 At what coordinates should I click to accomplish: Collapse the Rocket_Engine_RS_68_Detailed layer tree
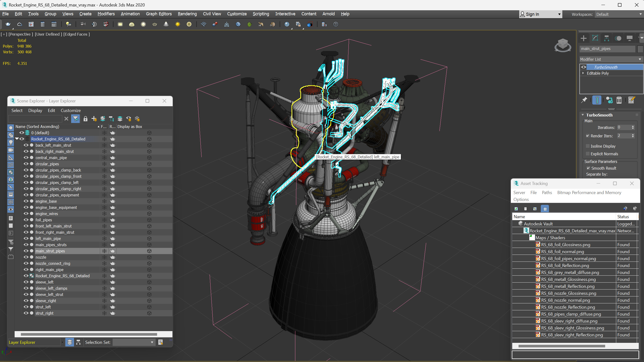click(x=17, y=139)
